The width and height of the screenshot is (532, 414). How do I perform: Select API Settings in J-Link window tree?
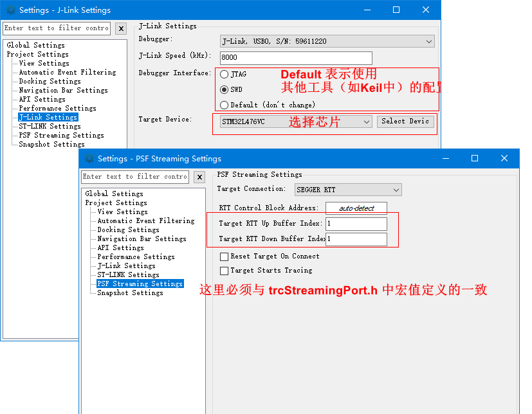[42, 100]
